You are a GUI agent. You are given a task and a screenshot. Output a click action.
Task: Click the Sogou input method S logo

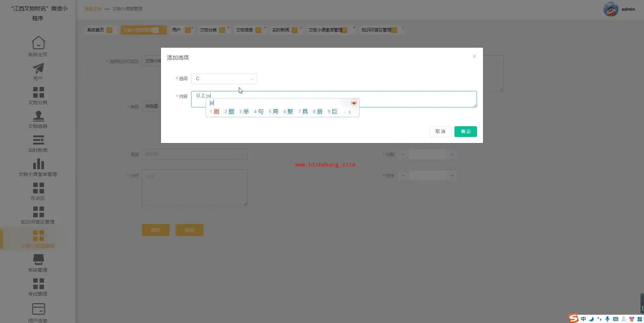click(573, 318)
